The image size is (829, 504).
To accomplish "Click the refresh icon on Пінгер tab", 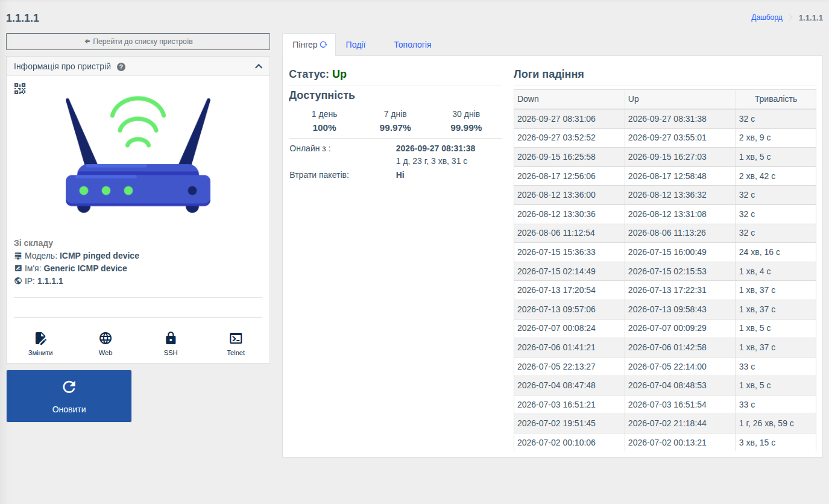I will click(323, 45).
